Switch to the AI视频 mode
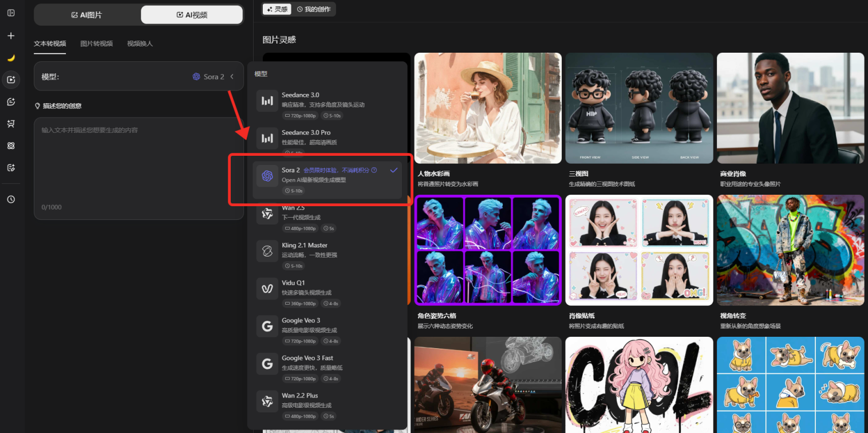The width and height of the screenshot is (868, 433). pos(192,15)
